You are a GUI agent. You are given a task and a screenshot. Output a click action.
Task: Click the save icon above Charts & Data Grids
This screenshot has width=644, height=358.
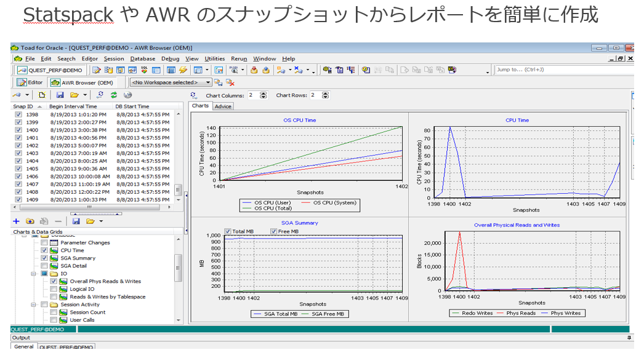point(76,221)
